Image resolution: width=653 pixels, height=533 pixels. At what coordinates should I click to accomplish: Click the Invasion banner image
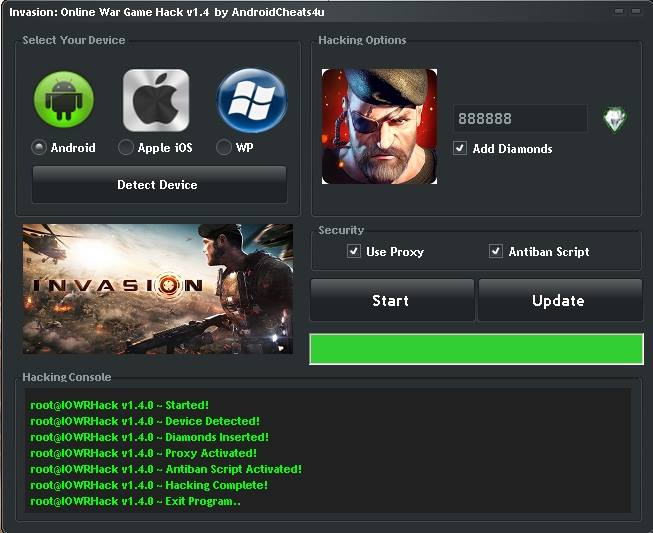[x=158, y=289]
